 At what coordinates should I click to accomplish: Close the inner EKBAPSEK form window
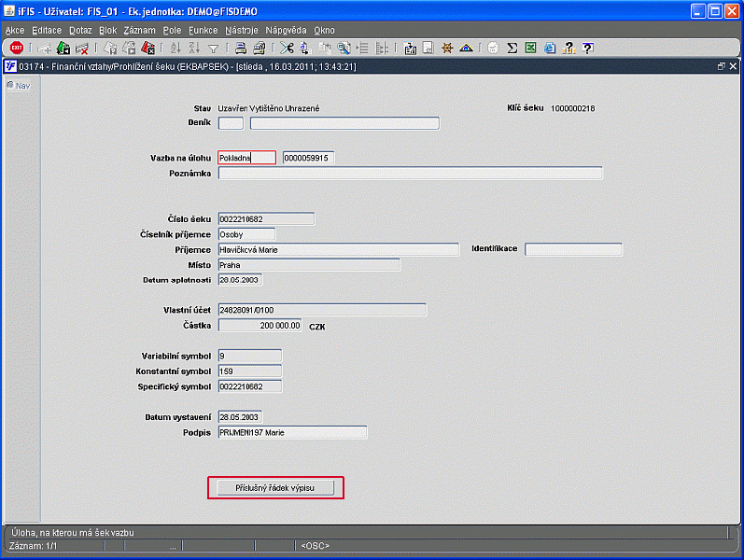(733, 66)
